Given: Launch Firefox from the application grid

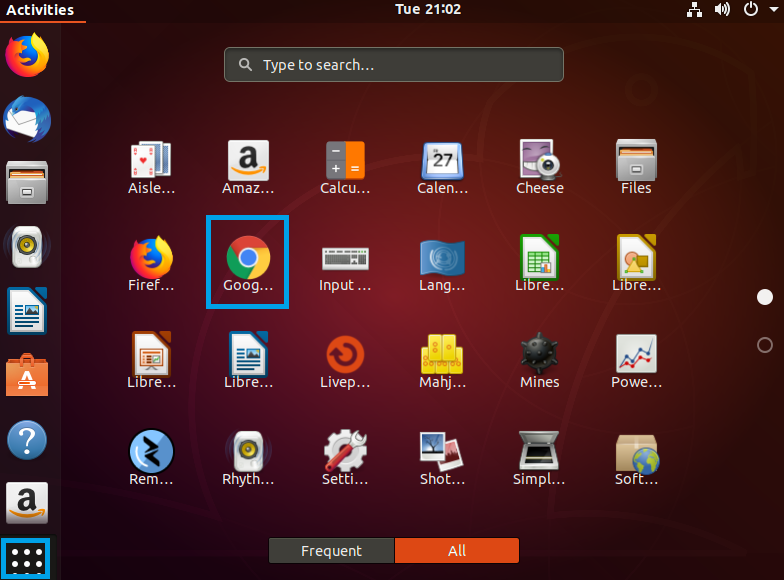Looking at the screenshot, I should click(x=151, y=264).
